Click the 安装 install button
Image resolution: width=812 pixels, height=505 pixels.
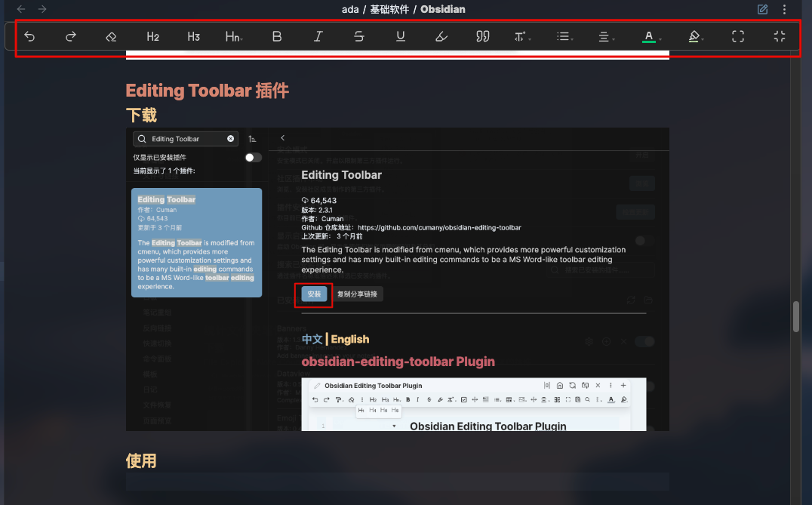pyautogui.click(x=312, y=294)
